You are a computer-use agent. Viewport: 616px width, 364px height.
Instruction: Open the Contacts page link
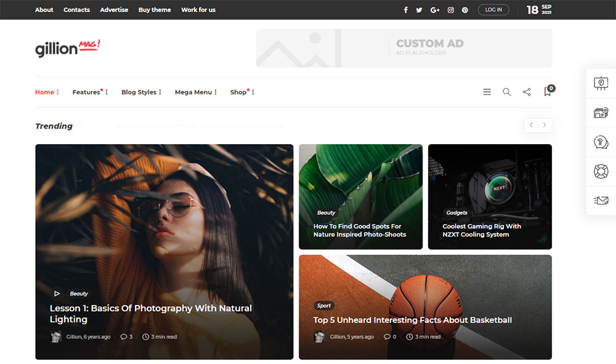point(76,10)
